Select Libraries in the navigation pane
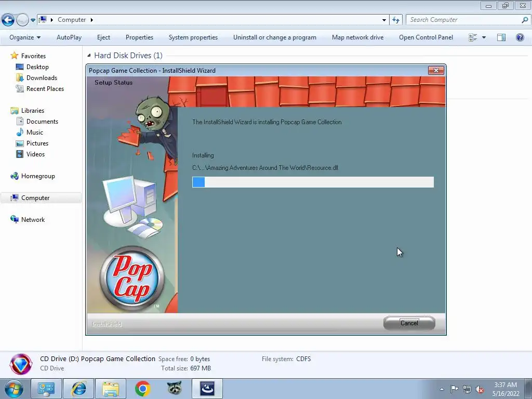This screenshot has height=399, width=532. (33, 111)
